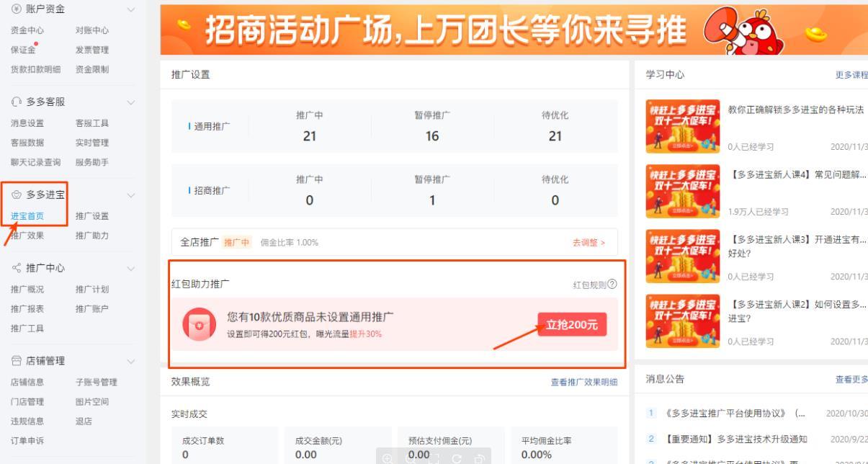Image resolution: width=868 pixels, height=464 pixels.
Task: Open 聊天记录查询 in sidebar
Action: coord(35,162)
